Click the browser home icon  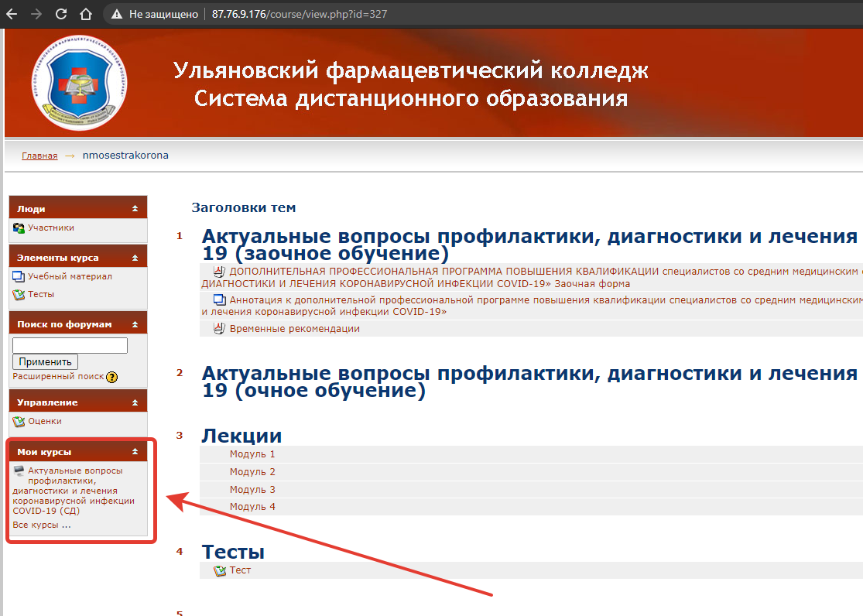click(86, 14)
